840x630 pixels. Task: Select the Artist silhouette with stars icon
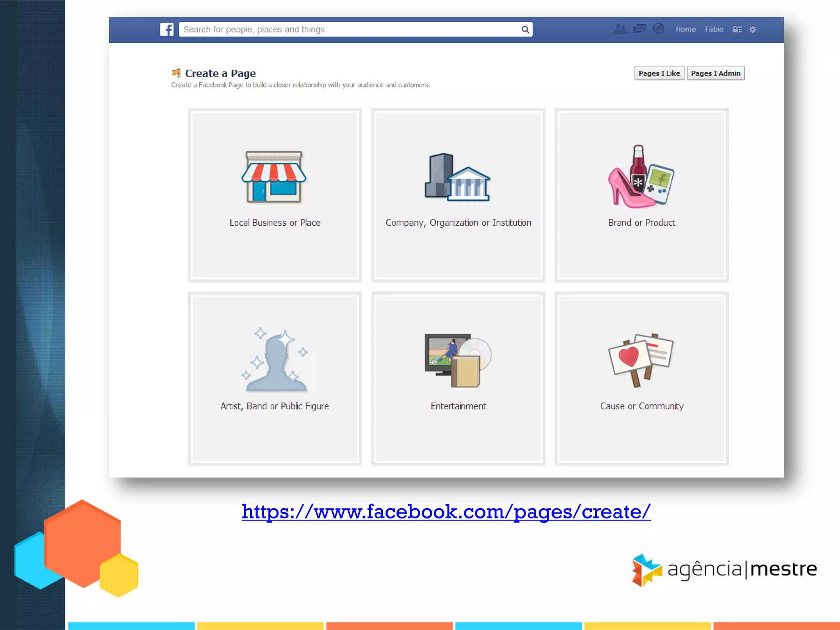click(274, 360)
